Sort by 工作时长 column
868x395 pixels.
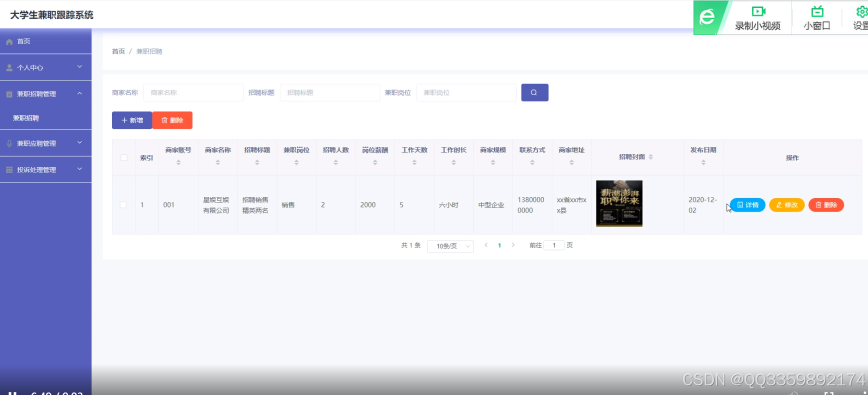click(x=453, y=162)
